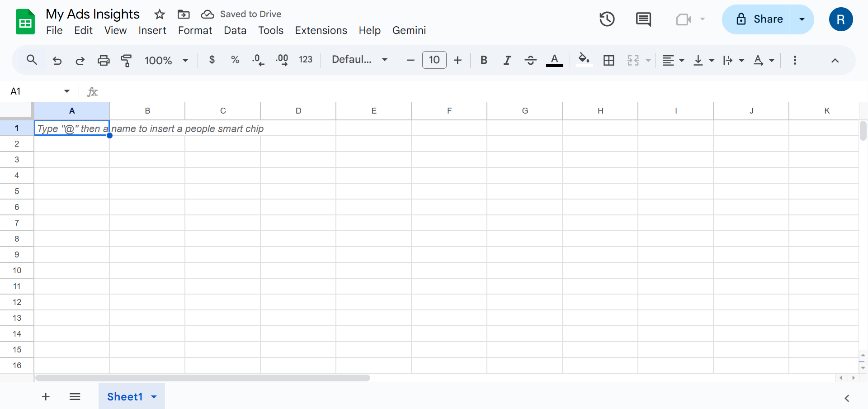This screenshot has height=409, width=868.
Task: Select the Paint format tool
Action: click(126, 60)
